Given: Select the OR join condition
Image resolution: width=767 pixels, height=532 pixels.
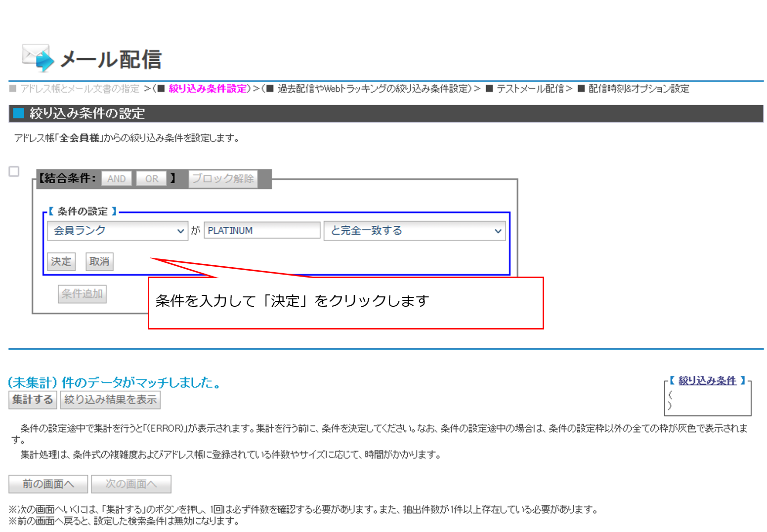Looking at the screenshot, I should (x=152, y=179).
